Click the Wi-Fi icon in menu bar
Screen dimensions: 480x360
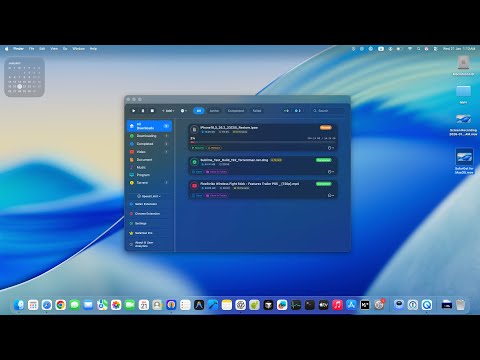[410, 49]
